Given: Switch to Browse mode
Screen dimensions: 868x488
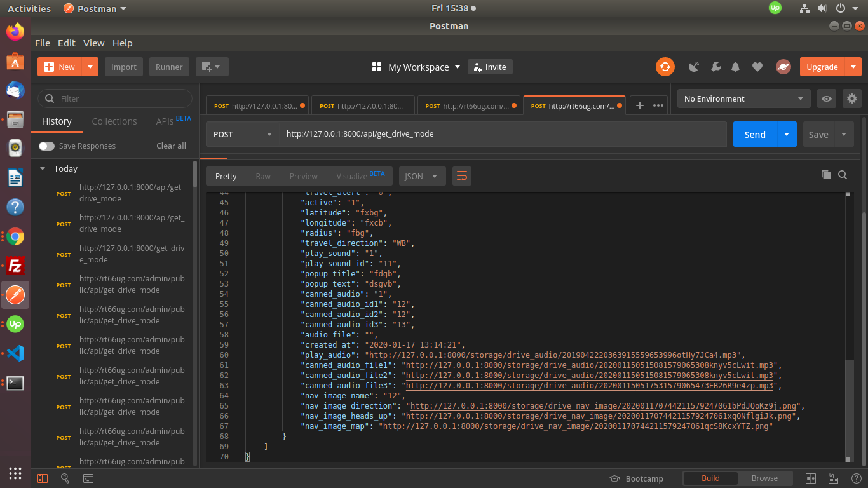Looking at the screenshot, I should (x=764, y=478).
